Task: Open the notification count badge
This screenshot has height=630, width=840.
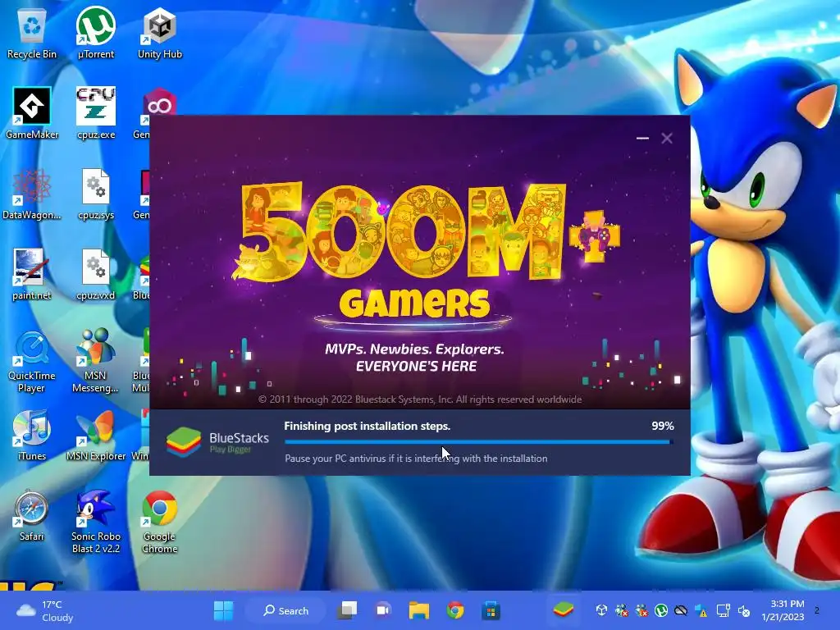Action: 816,610
